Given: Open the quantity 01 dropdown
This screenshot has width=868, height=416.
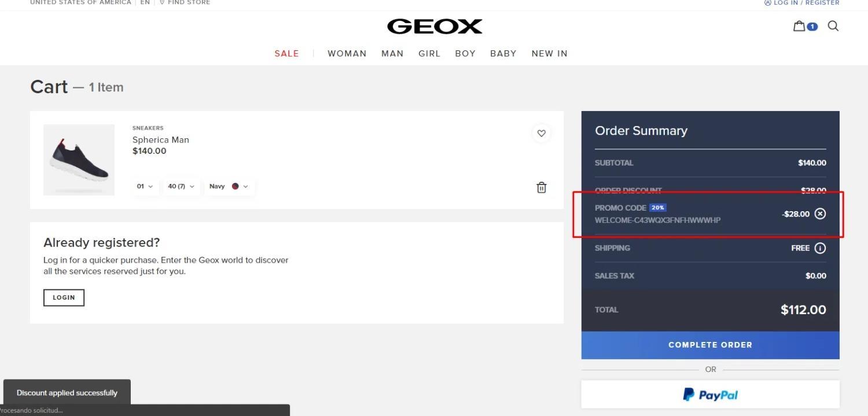Looking at the screenshot, I should (x=145, y=186).
